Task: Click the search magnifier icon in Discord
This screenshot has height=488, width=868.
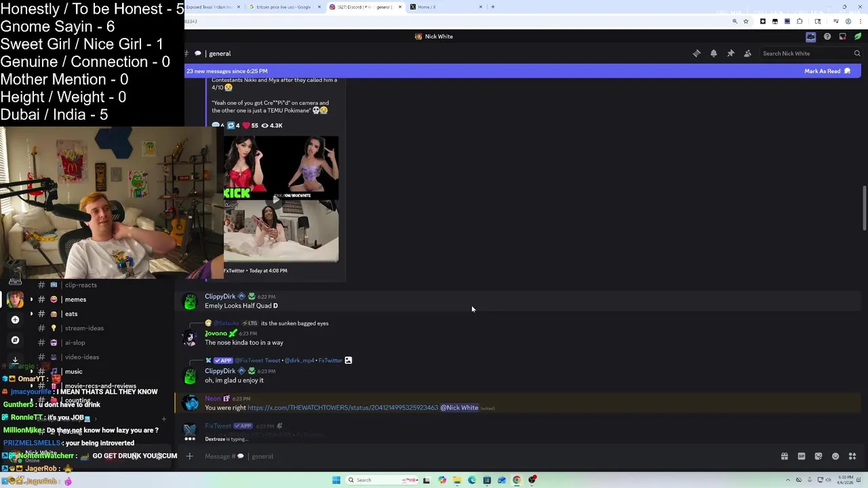Action: [857, 54]
